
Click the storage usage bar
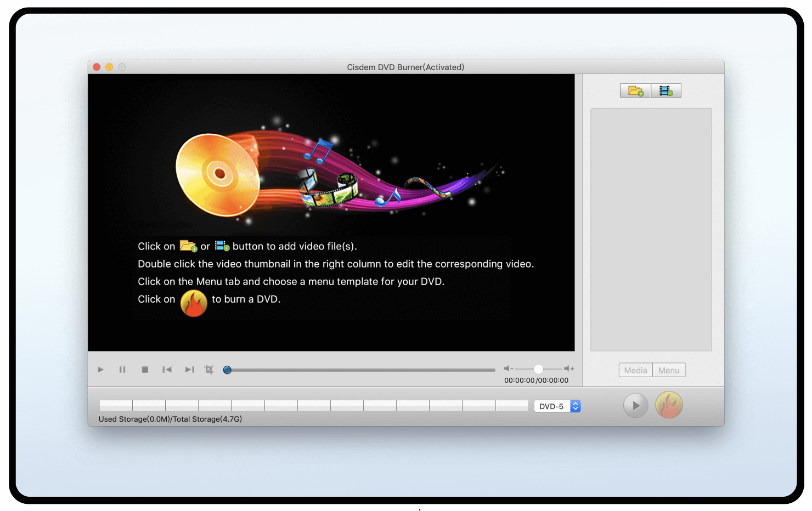(313, 406)
